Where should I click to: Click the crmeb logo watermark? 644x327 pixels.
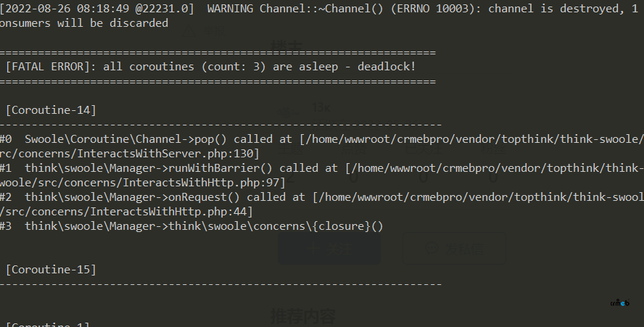pyautogui.click(x=620, y=303)
